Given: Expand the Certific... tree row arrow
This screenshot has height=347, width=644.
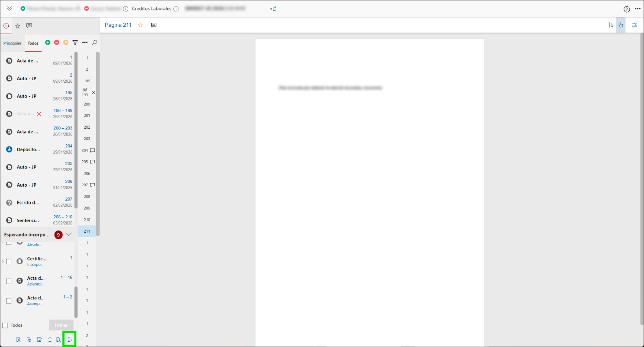Looking at the screenshot, I should coord(3,261).
